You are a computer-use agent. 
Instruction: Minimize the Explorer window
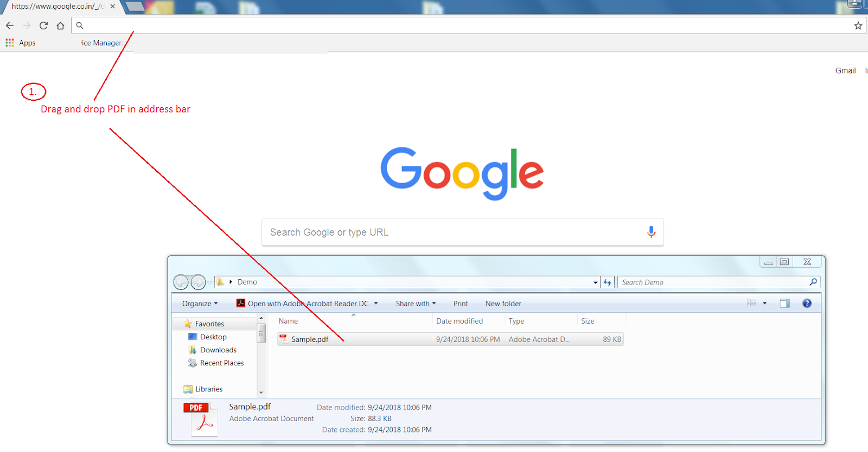(768, 262)
